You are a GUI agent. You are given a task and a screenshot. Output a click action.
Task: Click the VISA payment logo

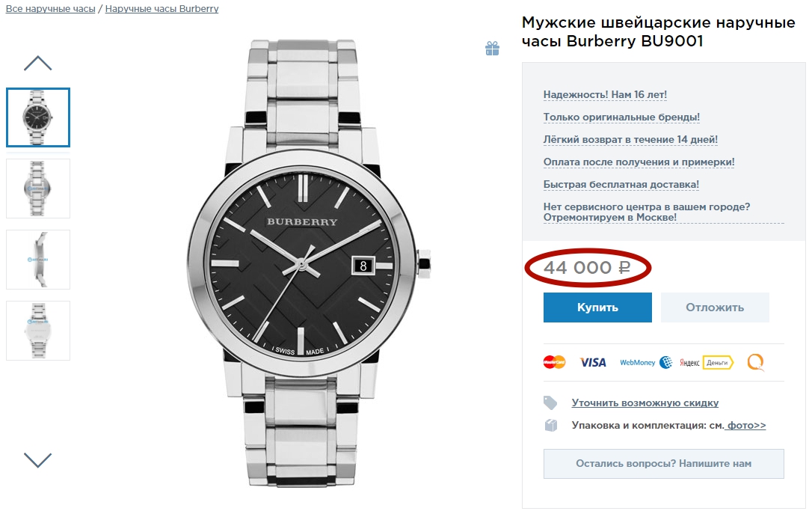593,362
